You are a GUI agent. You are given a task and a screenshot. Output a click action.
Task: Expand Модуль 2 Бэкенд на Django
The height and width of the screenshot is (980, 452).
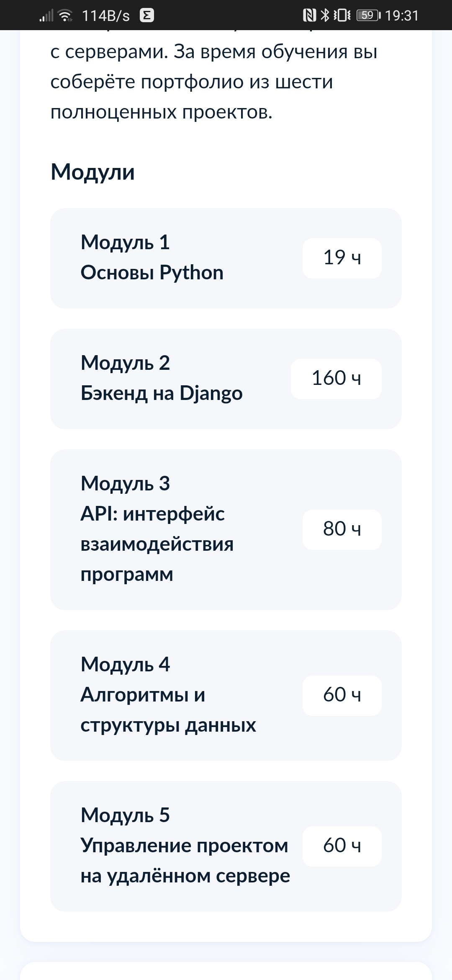(167, 379)
